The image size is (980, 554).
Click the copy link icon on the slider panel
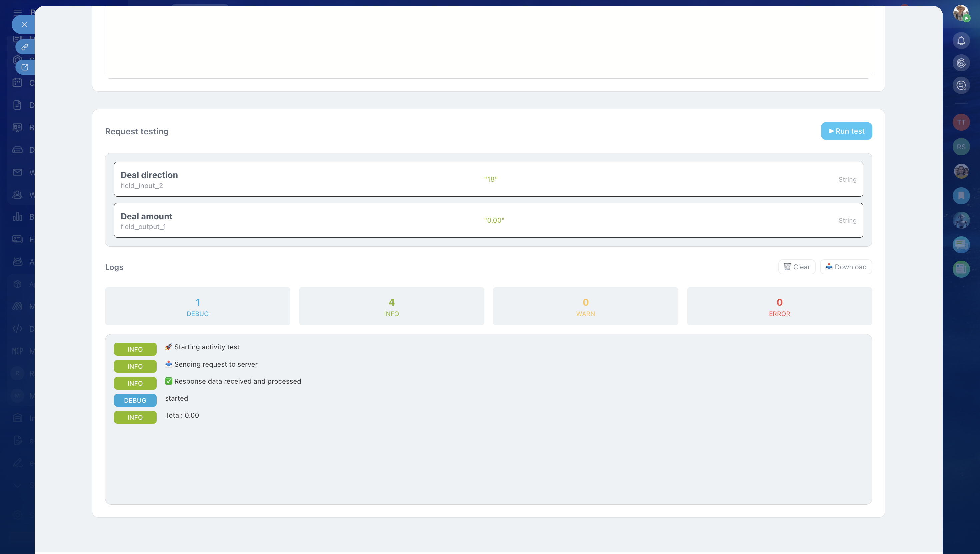[25, 47]
